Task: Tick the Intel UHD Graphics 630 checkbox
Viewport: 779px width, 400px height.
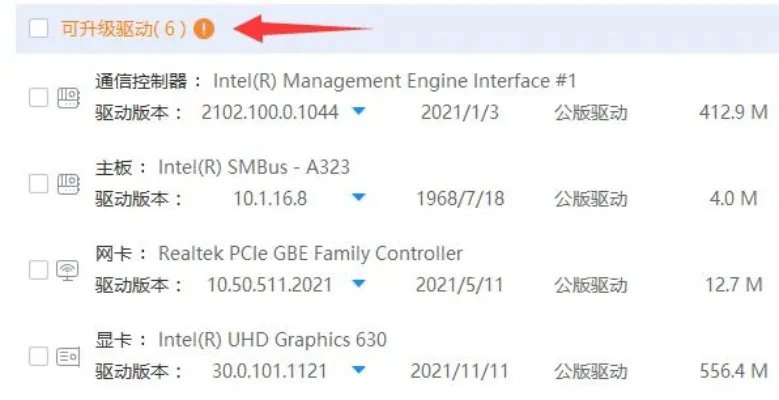Action: click(x=38, y=356)
